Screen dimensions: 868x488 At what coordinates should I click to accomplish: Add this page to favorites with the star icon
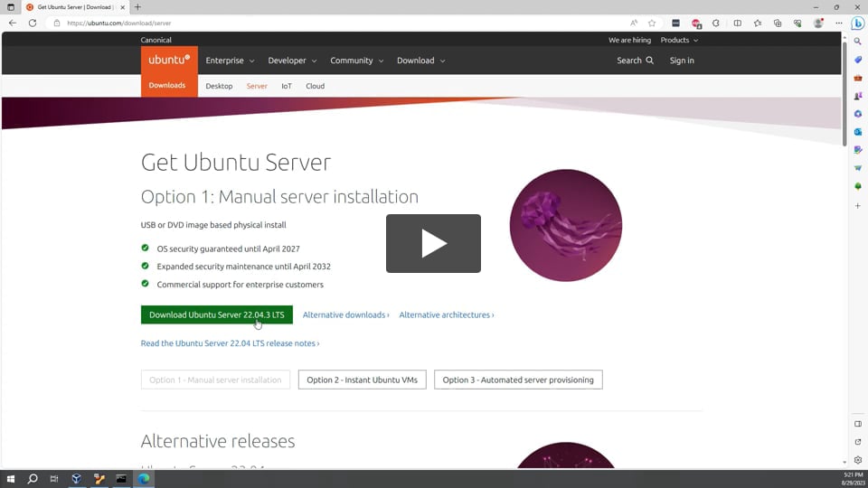pyautogui.click(x=652, y=23)
